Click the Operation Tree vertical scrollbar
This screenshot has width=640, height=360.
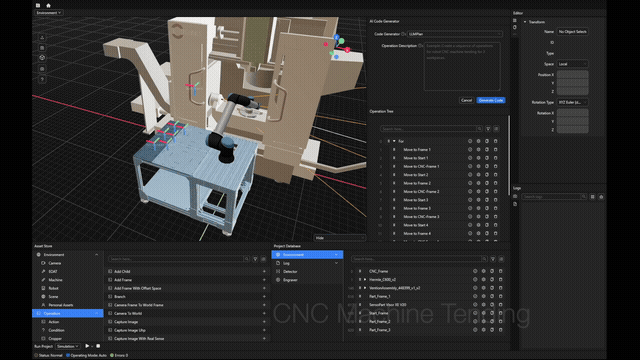click(x=509, y=155)
